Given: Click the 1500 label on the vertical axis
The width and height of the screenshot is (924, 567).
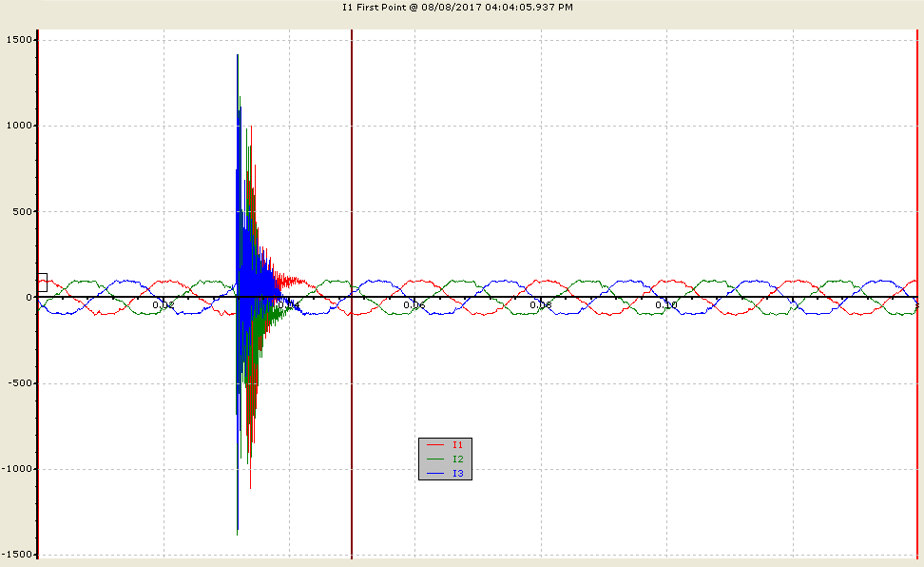Looking at the screenshot, I should pos(19,40).
